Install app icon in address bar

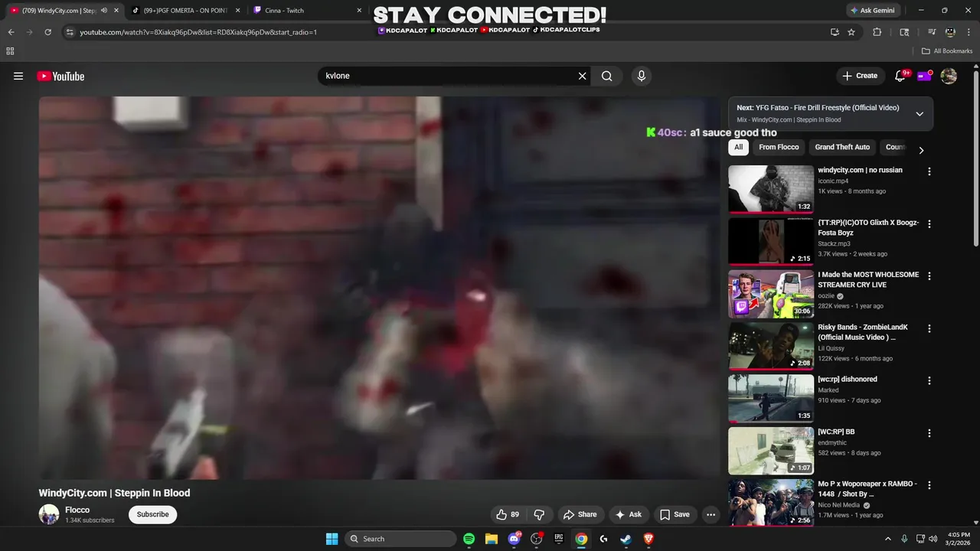point(835,32)
